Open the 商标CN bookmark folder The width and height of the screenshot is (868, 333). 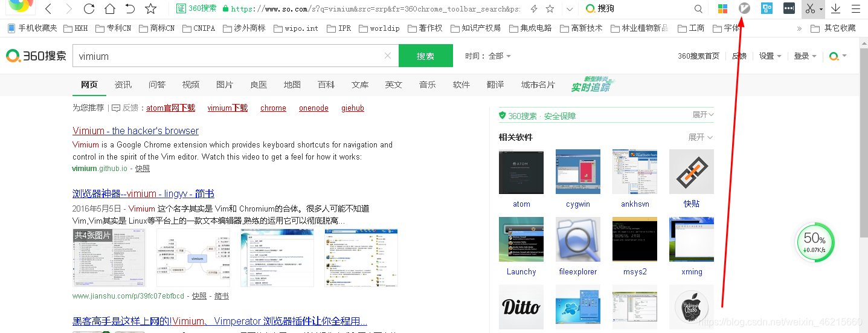pos(156,28)
